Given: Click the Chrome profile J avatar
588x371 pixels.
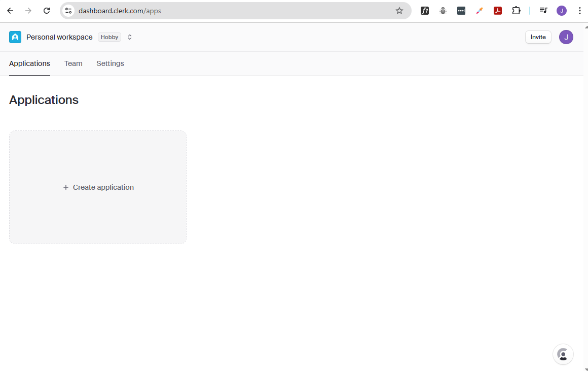Looking at the screenshot, I should click(561, 11).
